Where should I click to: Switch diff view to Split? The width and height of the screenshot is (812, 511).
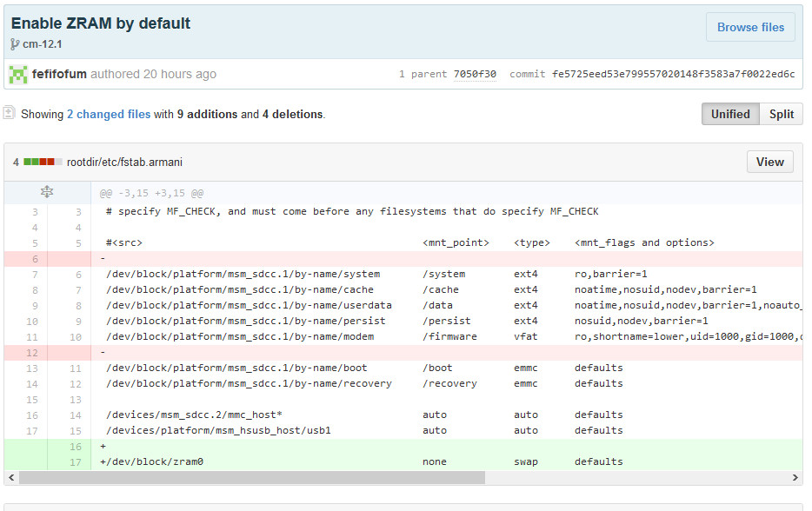781,114
